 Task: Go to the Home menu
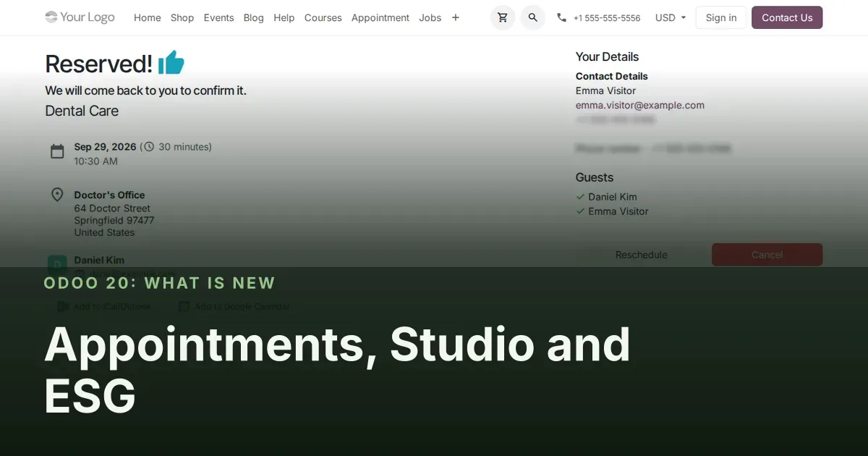pyautogui.click(x=148, y=17)
